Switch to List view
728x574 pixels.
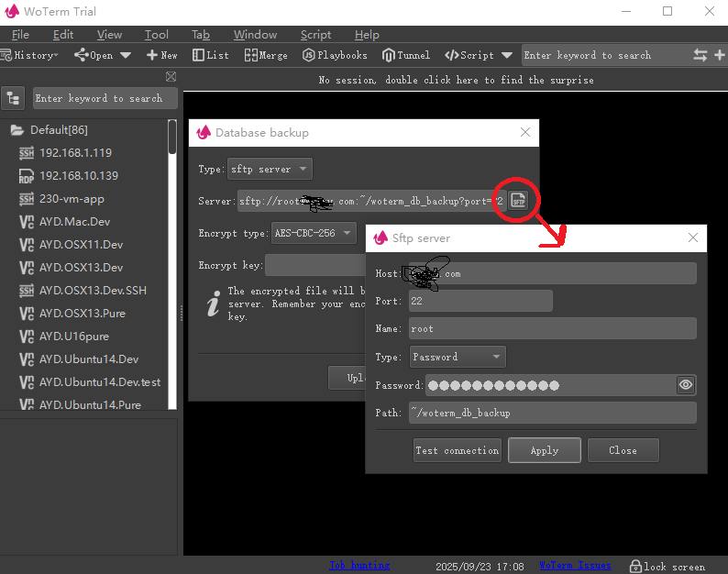tap(211, 55)
